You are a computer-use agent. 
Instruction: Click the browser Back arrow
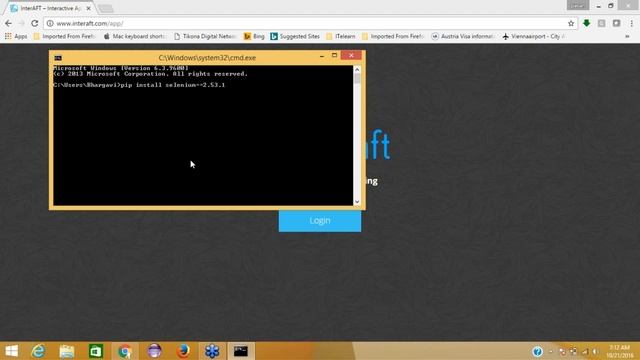coord(9,23)
